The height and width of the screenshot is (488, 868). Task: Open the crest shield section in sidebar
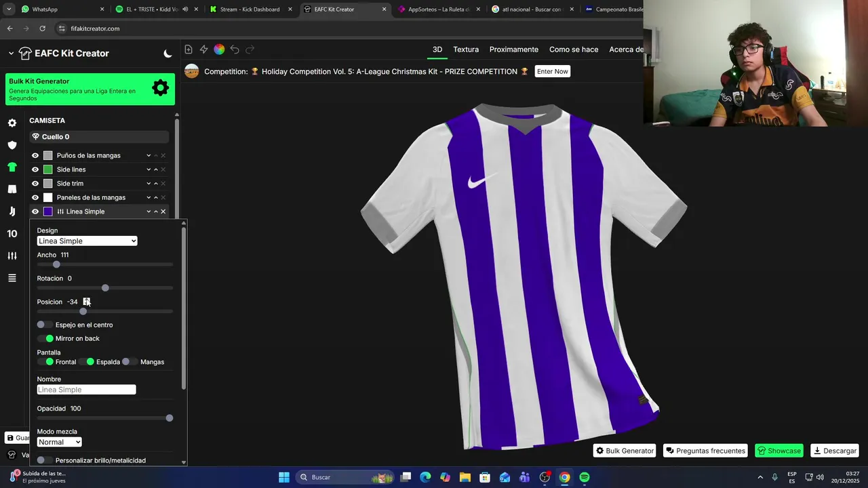(x=12, y=145)
